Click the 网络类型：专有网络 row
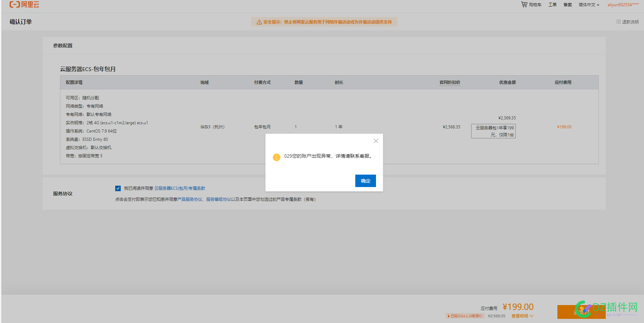644x323 pixels. (x=85, y=106)
